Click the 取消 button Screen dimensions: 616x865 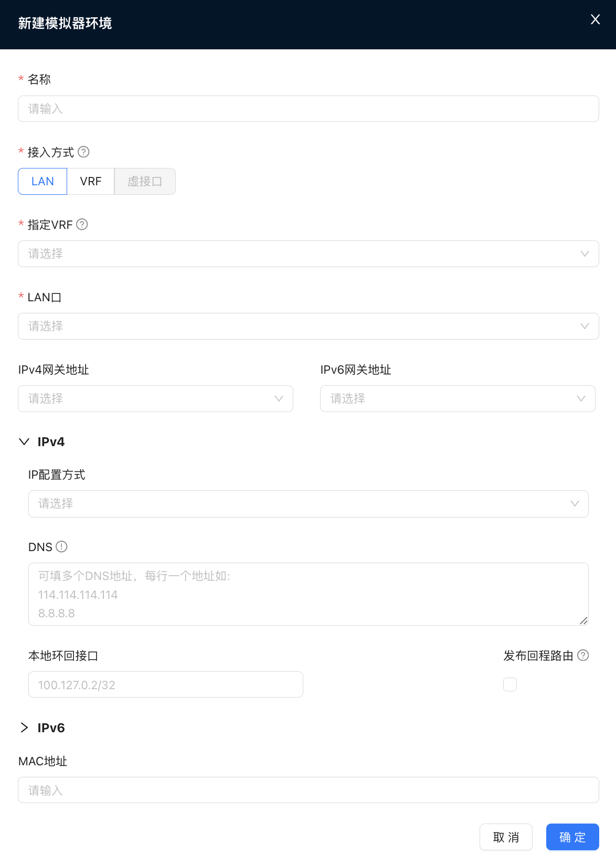coord(506,837)
